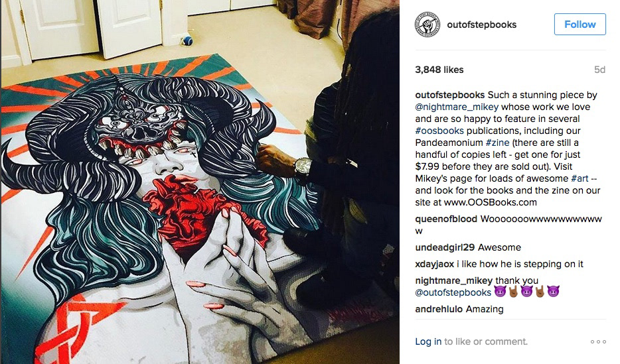This screenshot has width=620, height=364.
Task: Visit undeadgirl29 commenter profile
Action: point(445,247)
